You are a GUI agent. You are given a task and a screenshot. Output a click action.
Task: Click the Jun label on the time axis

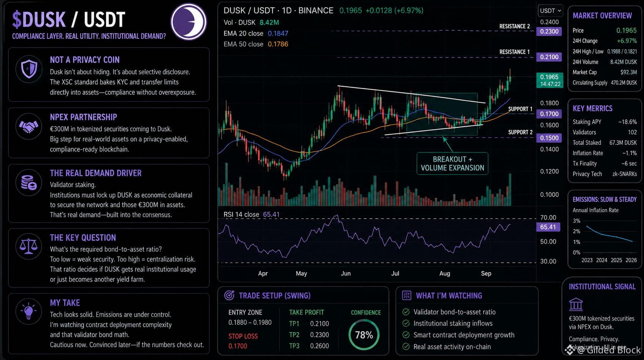pyautogui.click(x=346, y=274)
